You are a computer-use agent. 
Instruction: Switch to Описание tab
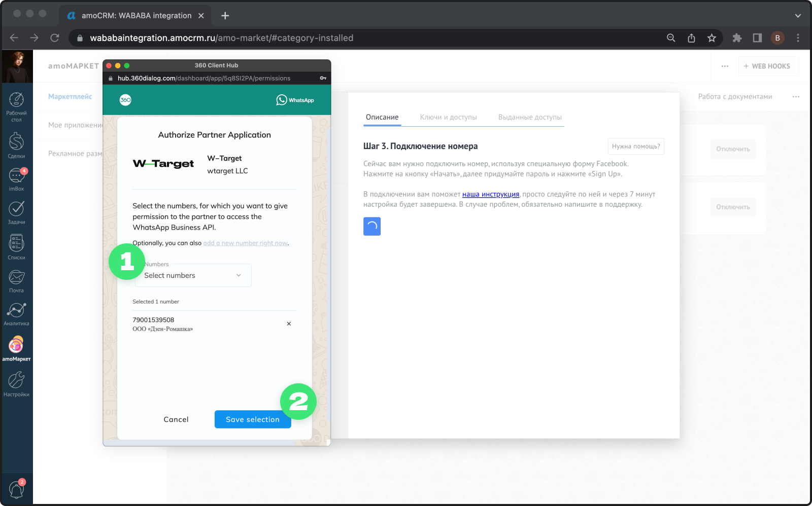tap(382, 117)
